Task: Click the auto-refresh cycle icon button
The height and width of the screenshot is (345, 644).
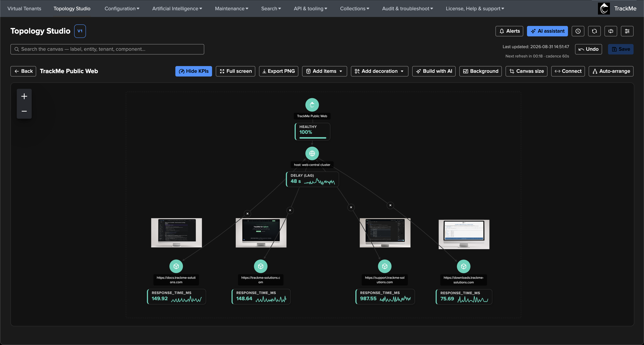Action: (611, 31)
